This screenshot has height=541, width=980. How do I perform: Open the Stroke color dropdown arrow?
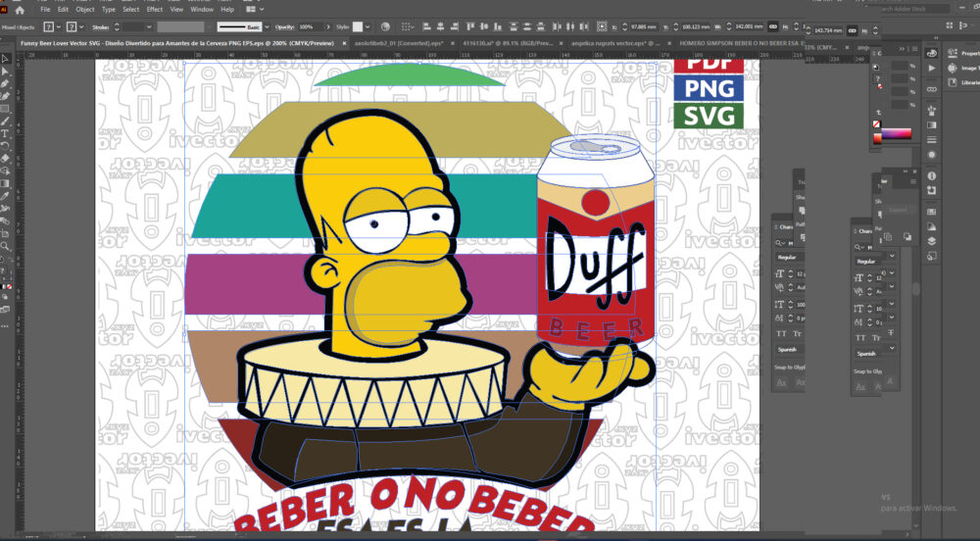click(x=81, y=26)
